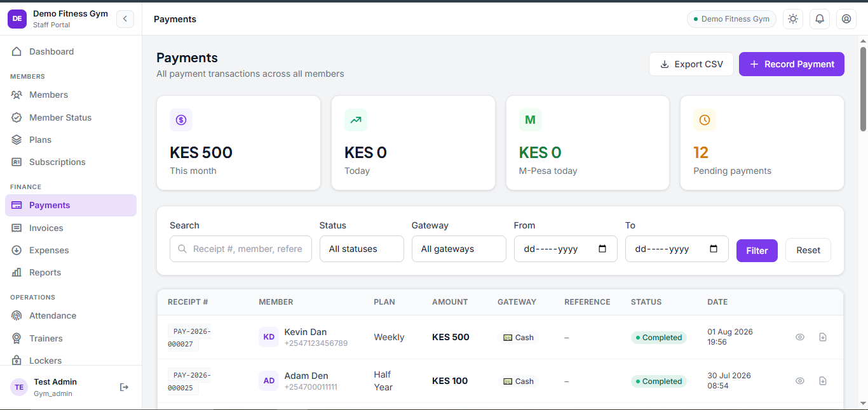Open Reports in the sidebar

point(71,272)
